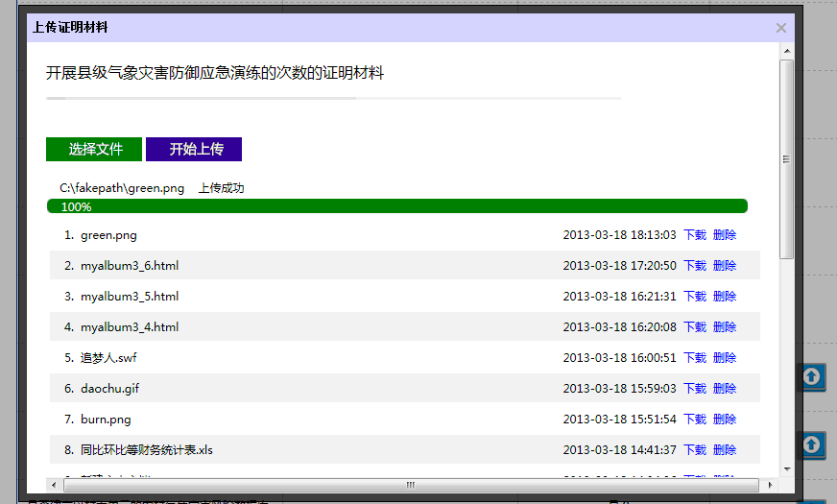This screenshot has height=504, width=837.
Task: Delete burn.png file
Action: (725, 420)
